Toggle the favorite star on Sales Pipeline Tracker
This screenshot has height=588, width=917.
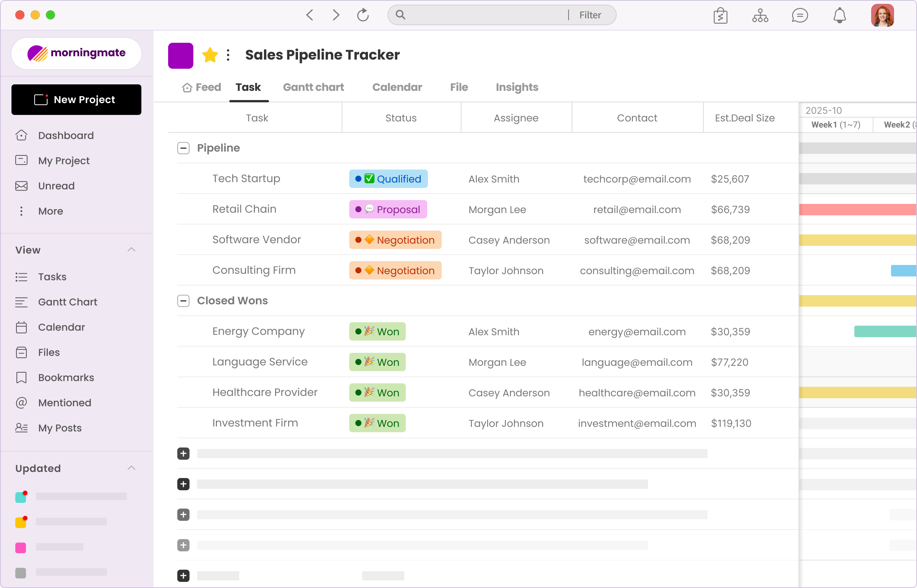[x=210, y=55]
